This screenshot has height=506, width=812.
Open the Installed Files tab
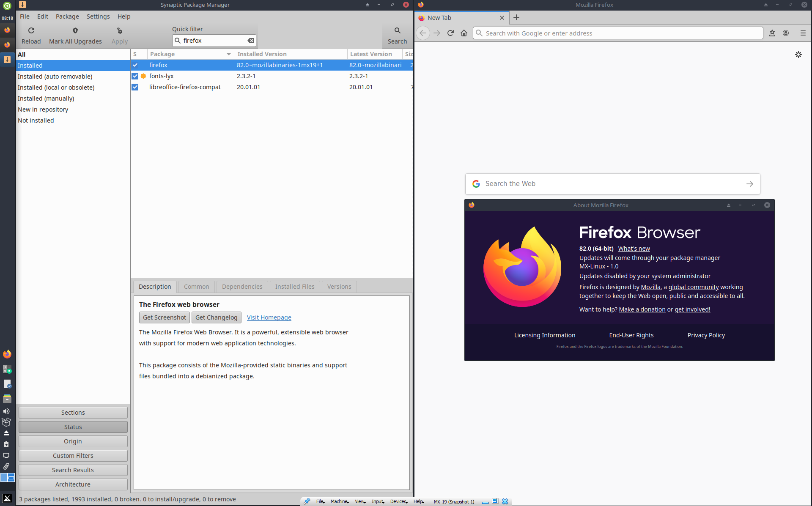[295, 287]
